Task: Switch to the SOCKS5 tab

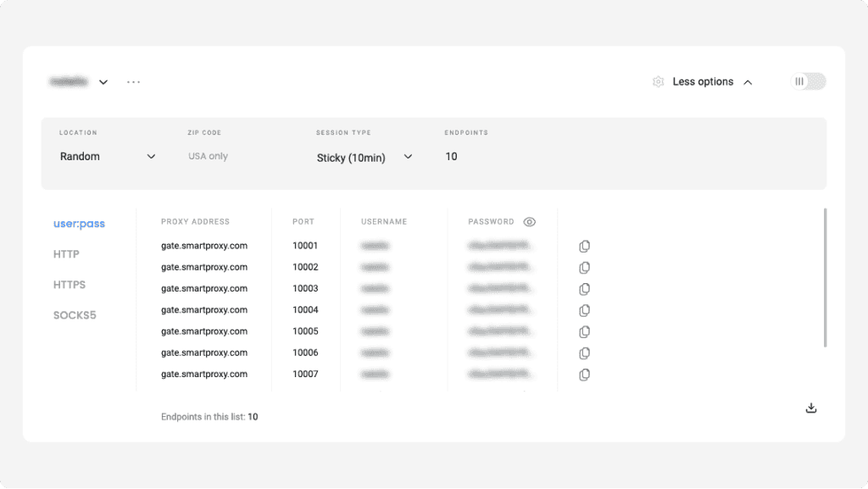Action: pyautogui.click(x=75, y=314)
